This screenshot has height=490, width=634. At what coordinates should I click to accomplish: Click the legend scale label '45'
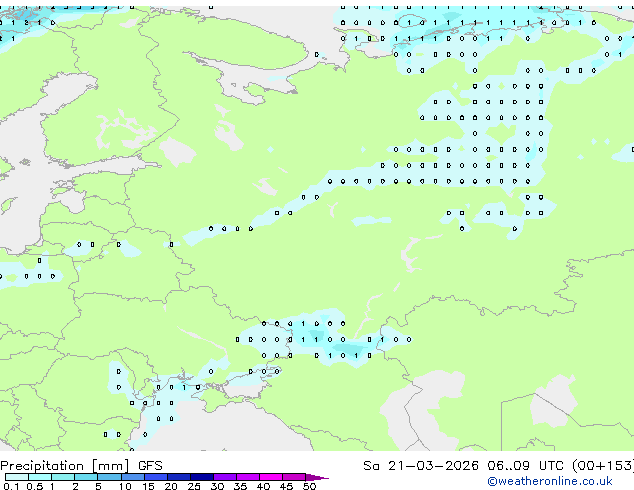click(x=287, y=486)
